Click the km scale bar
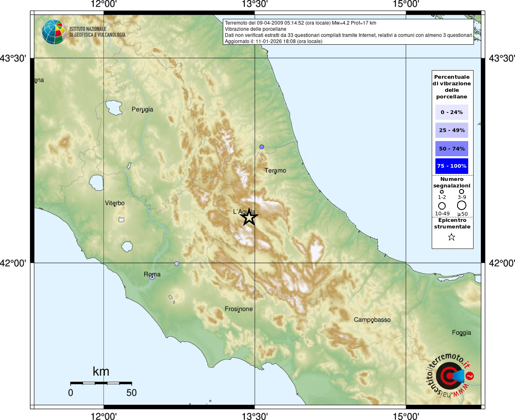Screen dimensions: 515x420 pyautogui.click(x=101, y=383)
